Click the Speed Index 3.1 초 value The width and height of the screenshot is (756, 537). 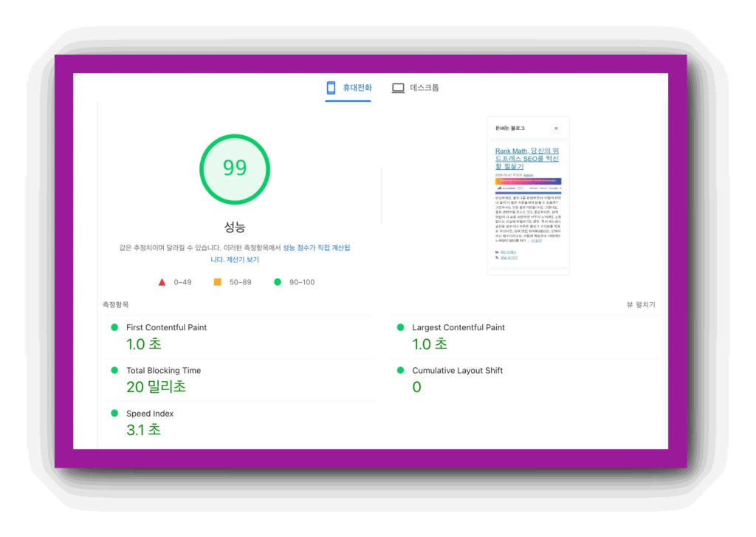click(143, 429)
